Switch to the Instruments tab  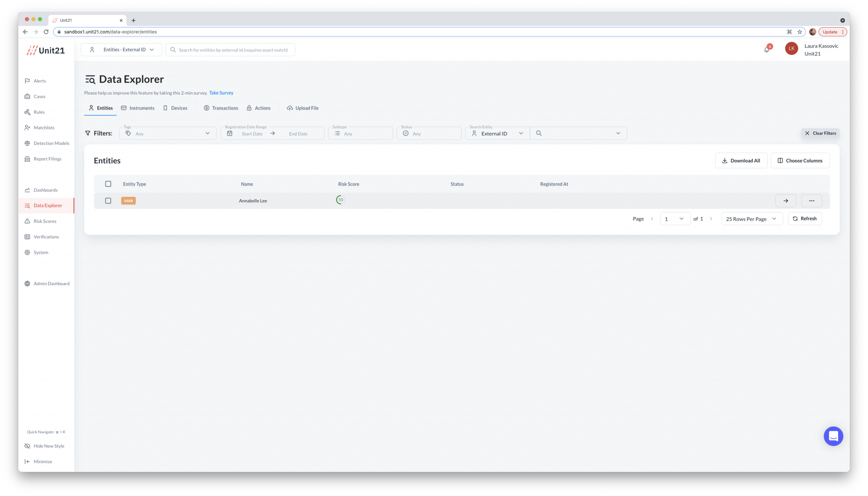click(x=138, y=108)
